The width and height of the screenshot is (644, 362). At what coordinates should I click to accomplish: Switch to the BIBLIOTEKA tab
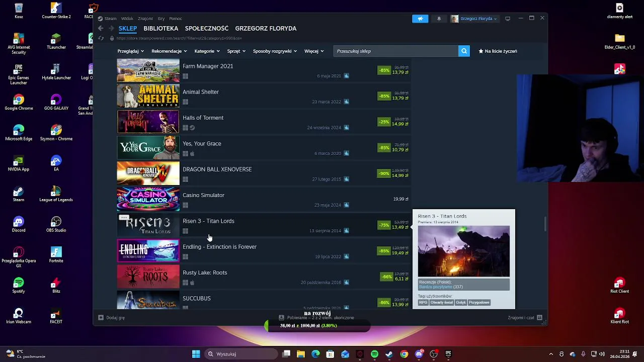(x=161, y=29)
